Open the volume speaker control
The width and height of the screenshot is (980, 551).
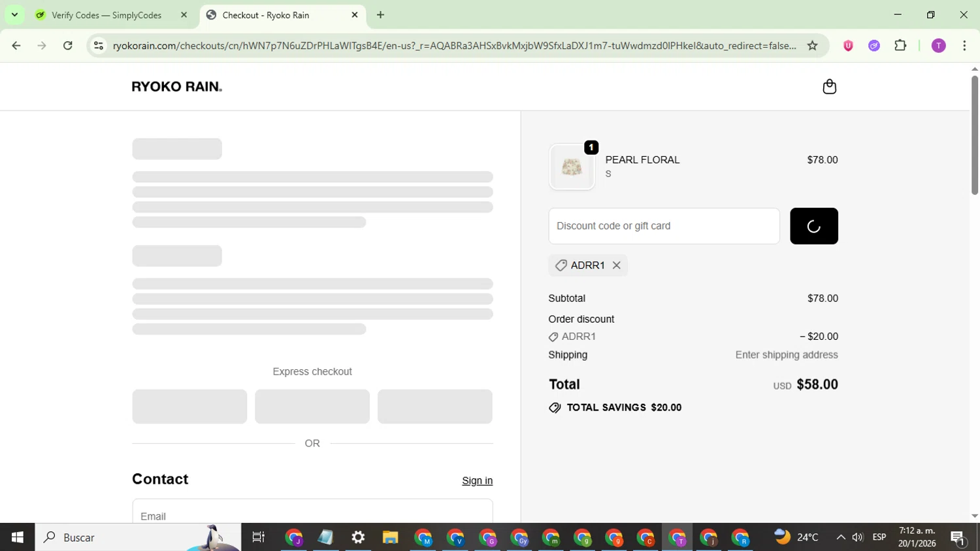(x=858, y=537)
